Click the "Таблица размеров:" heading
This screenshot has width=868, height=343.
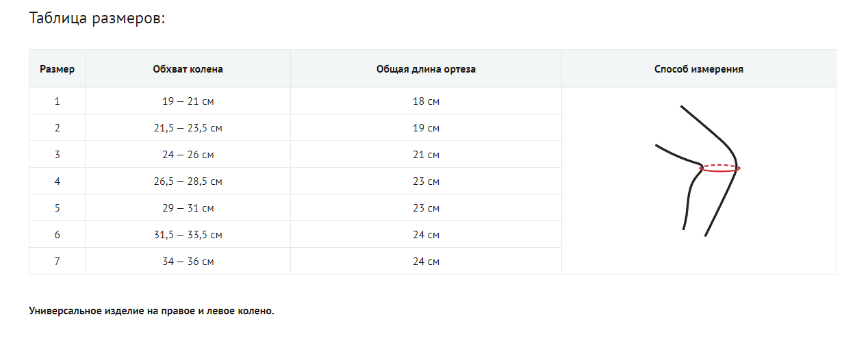point(97,18)
